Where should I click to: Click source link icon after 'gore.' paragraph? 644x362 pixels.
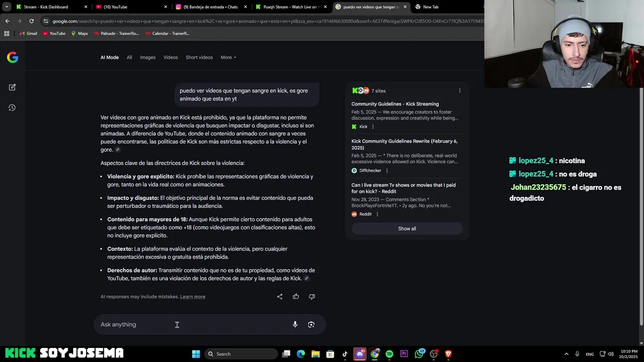click(x=118, y=150)
